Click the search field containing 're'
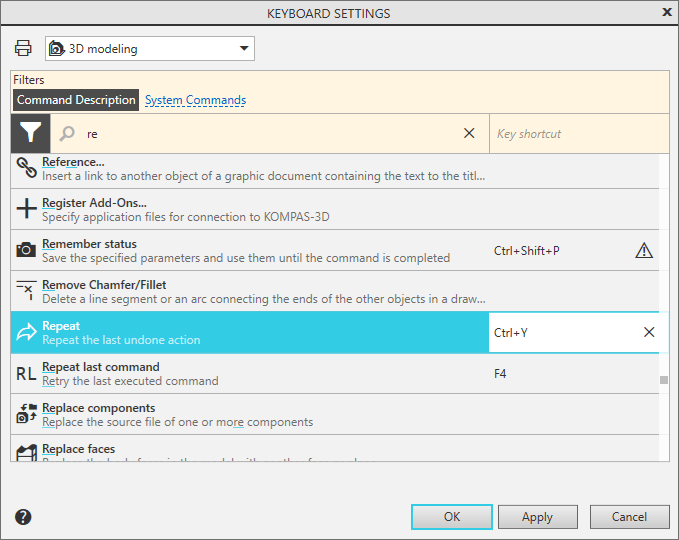Screen dimensions: 679x540 pyautogui.click(x=260, y=133)
